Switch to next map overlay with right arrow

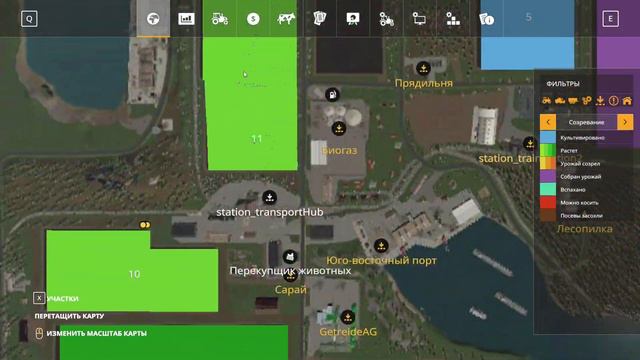pos(625,122)
